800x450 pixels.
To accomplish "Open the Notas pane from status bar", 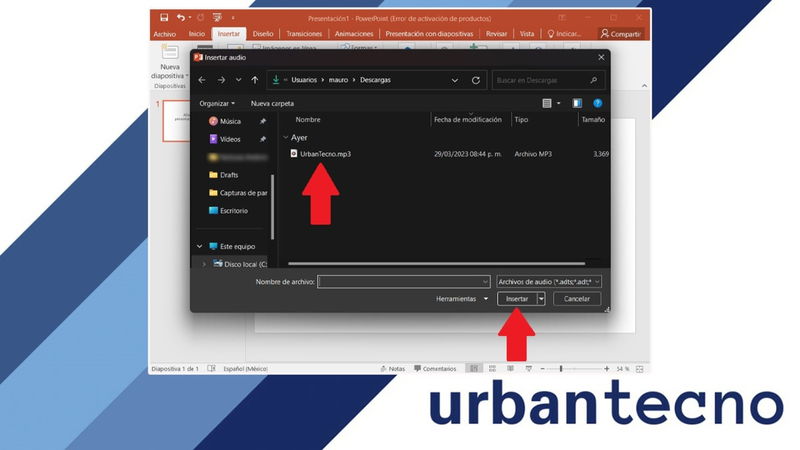I will tap(392, 369).
